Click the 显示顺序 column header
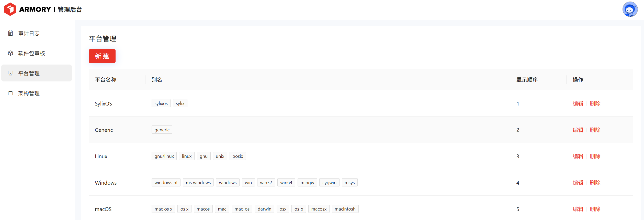644x220 pixels. 527,80
